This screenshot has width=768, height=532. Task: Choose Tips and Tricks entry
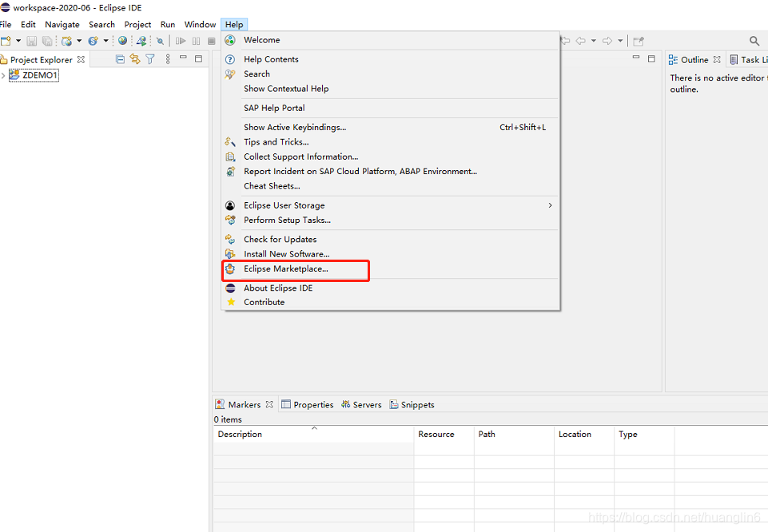click(x=390, y=142)
